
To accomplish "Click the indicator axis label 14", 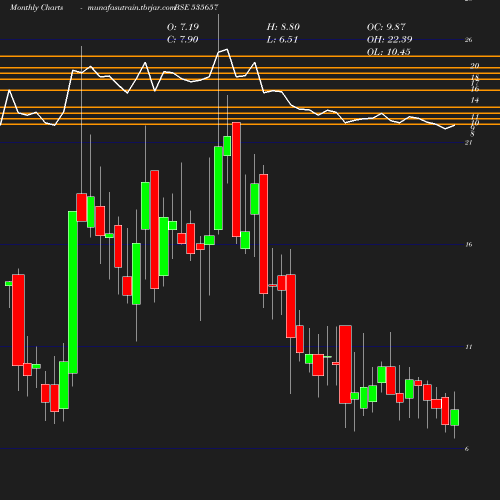I will click(475, 100).
